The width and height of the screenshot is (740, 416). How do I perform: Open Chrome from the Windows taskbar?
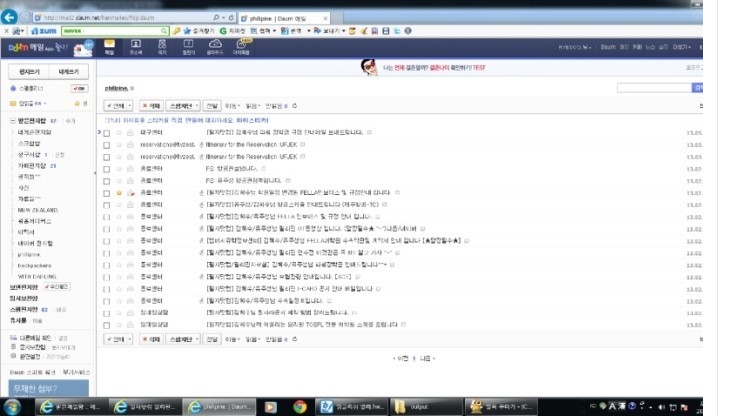tap(299, 407)
